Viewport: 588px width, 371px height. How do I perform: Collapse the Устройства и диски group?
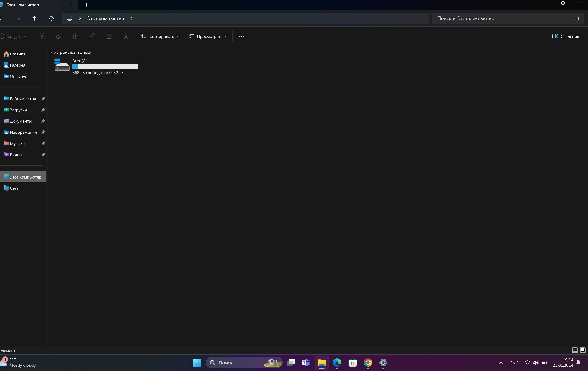point(51,52)
